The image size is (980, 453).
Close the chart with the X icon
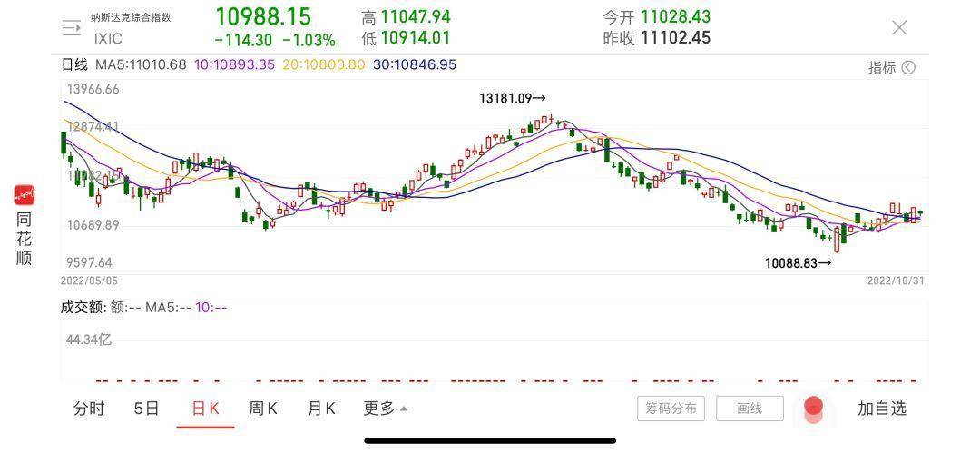tap(898, 27)
